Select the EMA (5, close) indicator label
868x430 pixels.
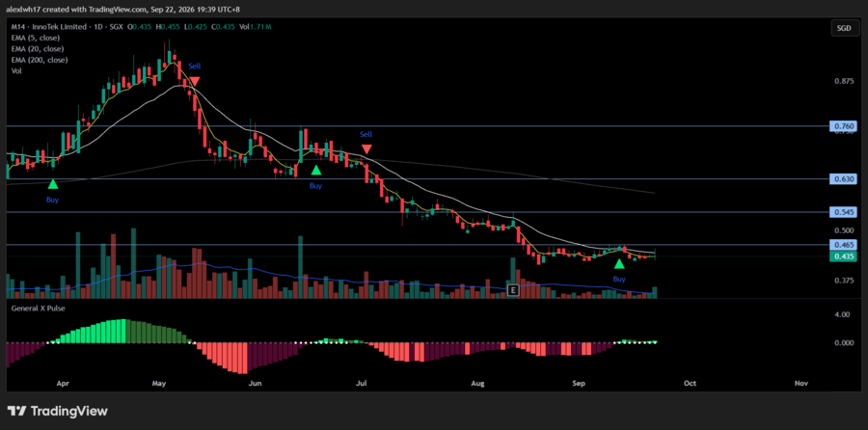(x=36, y=38)
